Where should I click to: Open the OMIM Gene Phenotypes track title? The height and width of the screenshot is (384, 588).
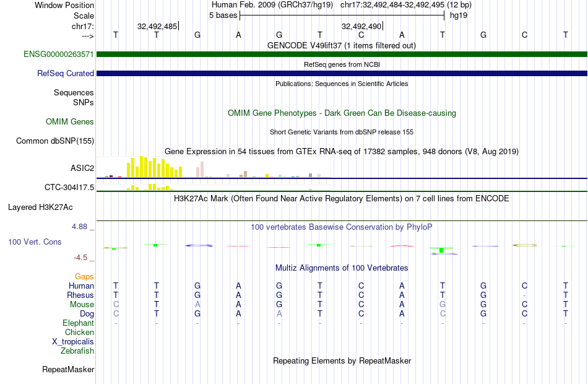pos(342,113)
